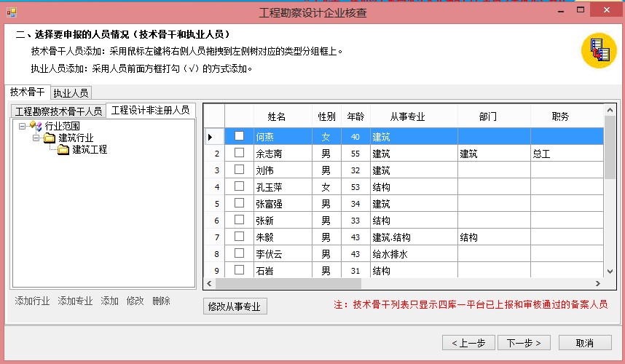Image resolution: width=625 pixels, height=364 pixels.
Task: Click the row pointer arrow for 何燕
Action: [x=211, y=136]
